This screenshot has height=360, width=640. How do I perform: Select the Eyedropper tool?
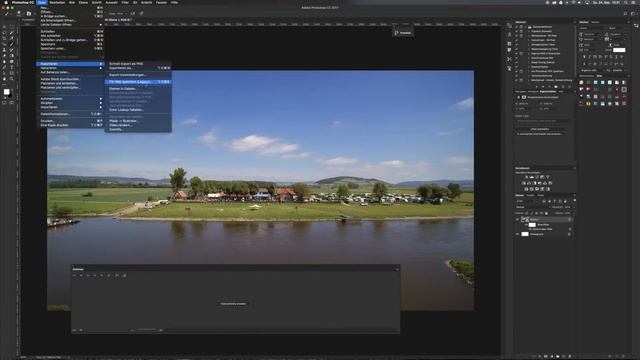[11, 38]
